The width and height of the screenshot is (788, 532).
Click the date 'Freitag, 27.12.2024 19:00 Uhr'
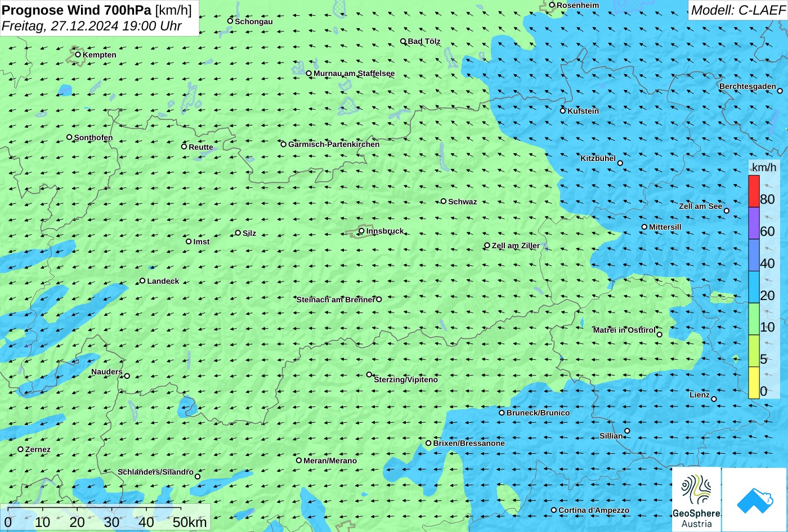pos(92,26)
